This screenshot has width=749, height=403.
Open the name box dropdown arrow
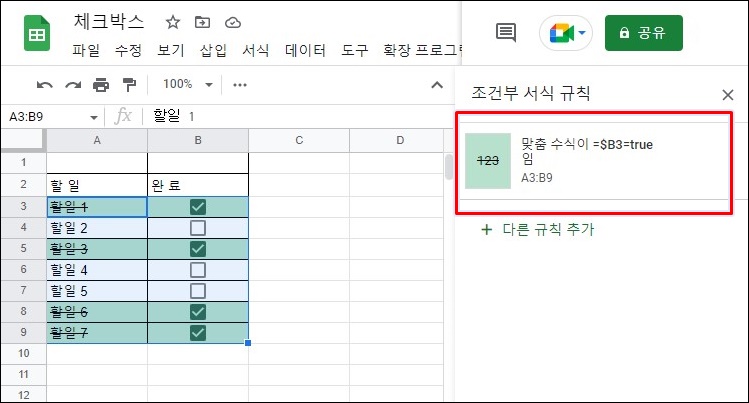click(94, 117)
